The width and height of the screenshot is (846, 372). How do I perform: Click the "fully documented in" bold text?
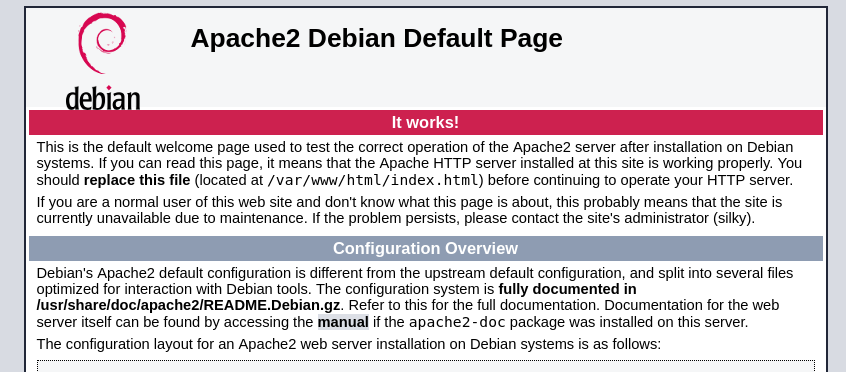point(567,289)
